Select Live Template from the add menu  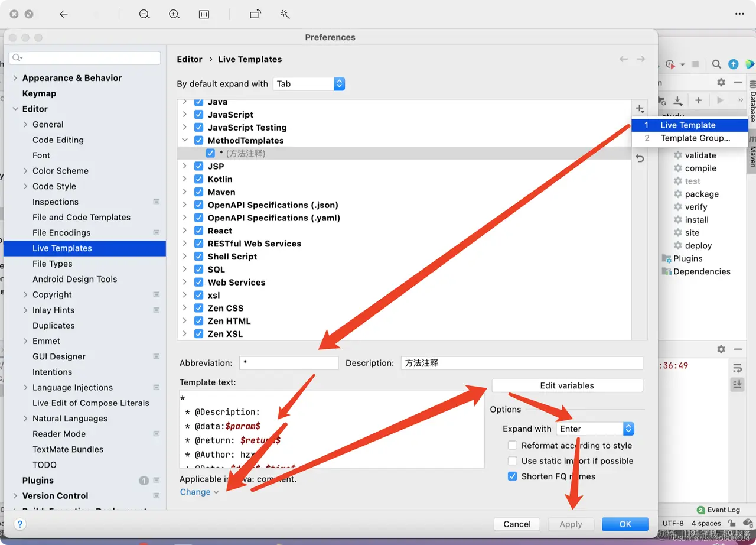click(690, 125)
